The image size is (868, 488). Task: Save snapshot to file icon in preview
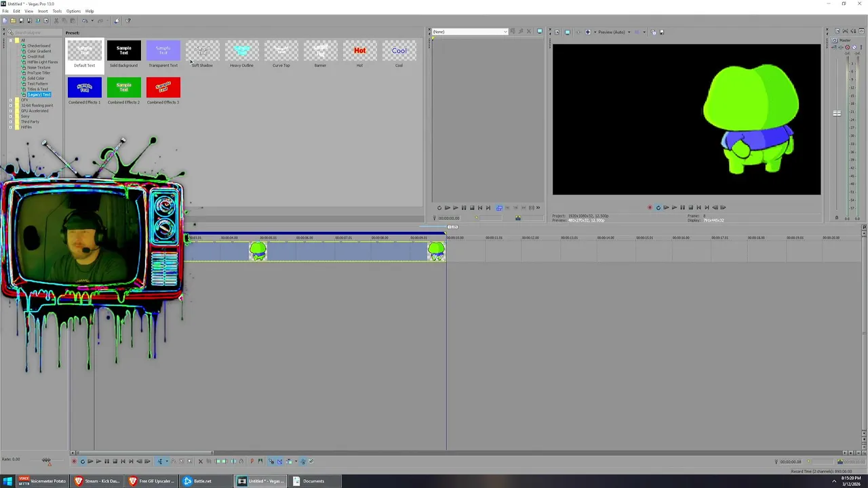pos(661,32)
